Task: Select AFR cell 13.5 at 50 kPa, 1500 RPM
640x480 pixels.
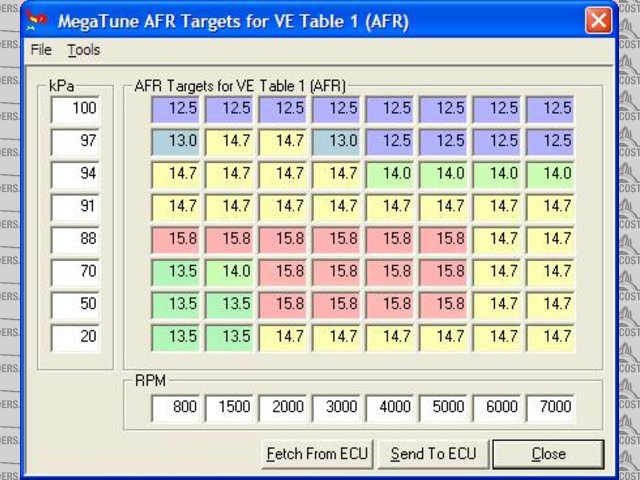Action: point(229,305)
